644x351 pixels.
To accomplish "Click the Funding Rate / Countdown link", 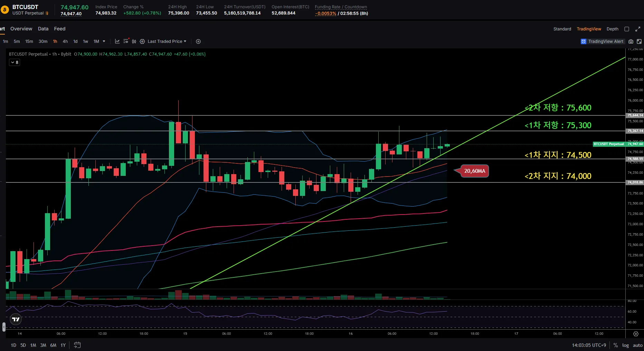I will (x=341, y=7).
